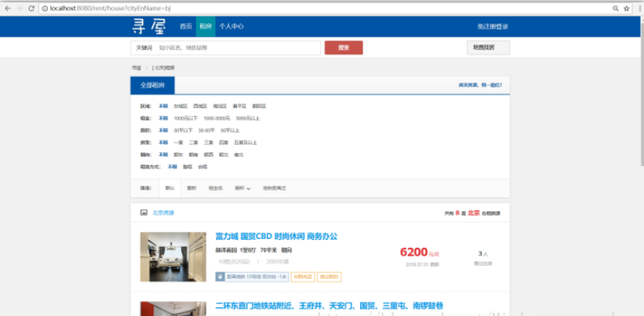Image resolution: width=644 pixels, height=316 pixels.
Task: Select 不限 in the 房型 filter row
Action: coord(164,142)
